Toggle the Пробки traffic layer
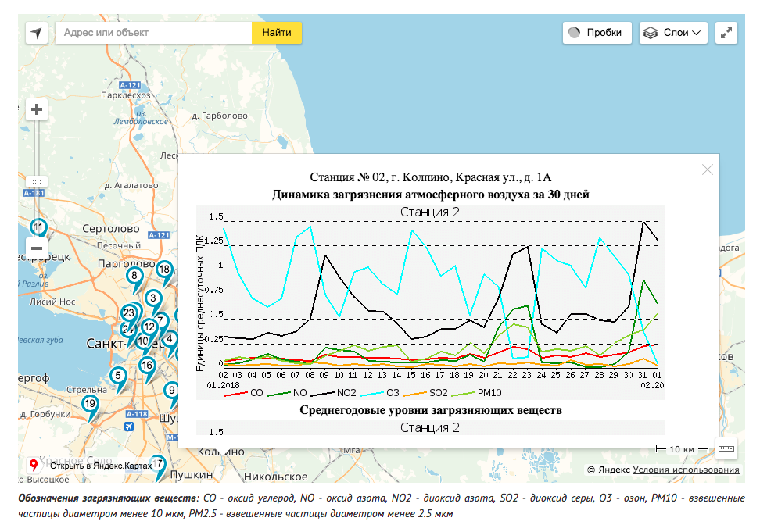This screenshot has height=532, width=760. [597, 33]
